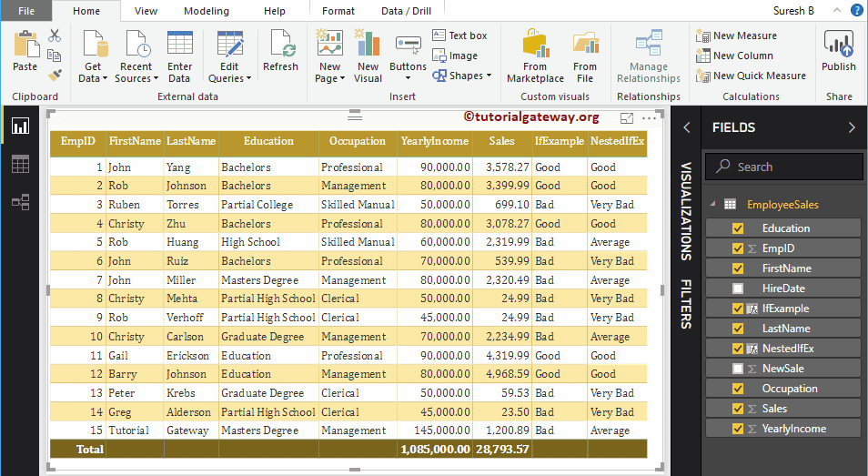Open the File menu

tap(26, 11)
